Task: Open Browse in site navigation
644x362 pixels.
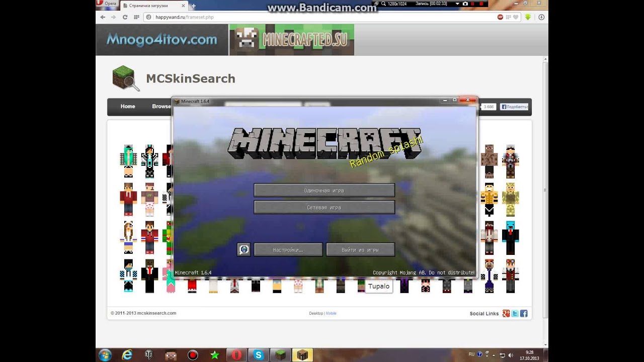Action: 162,107
